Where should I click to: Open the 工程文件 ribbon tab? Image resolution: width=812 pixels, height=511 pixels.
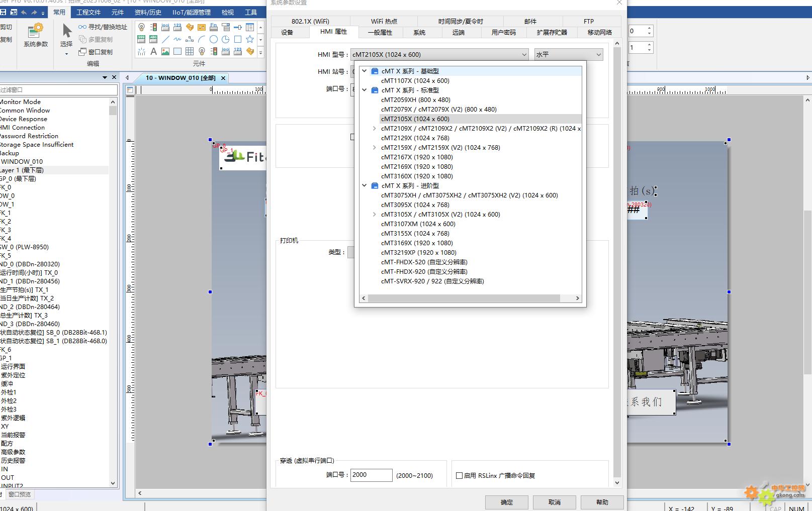pyautogui.click(x=88, y=12)
